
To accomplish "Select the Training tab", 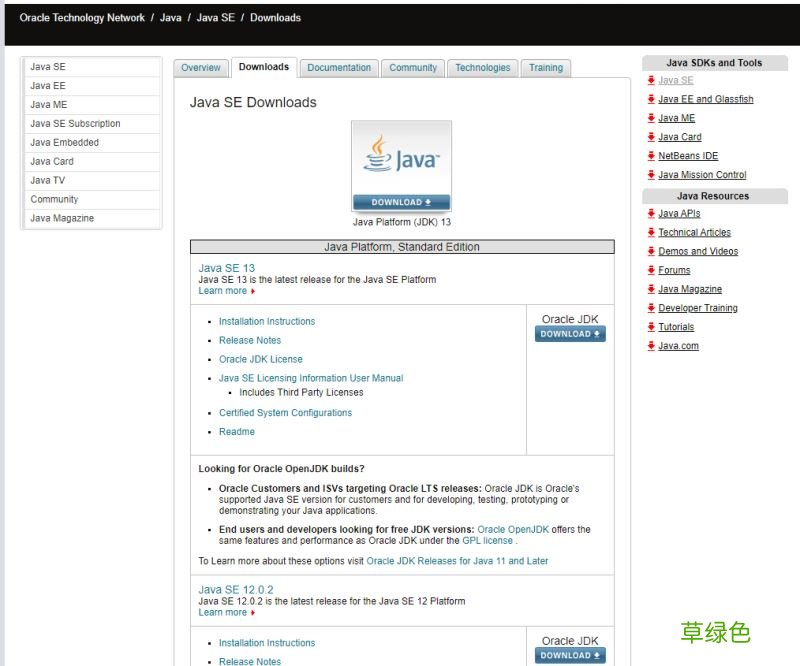I will point(545,68).
